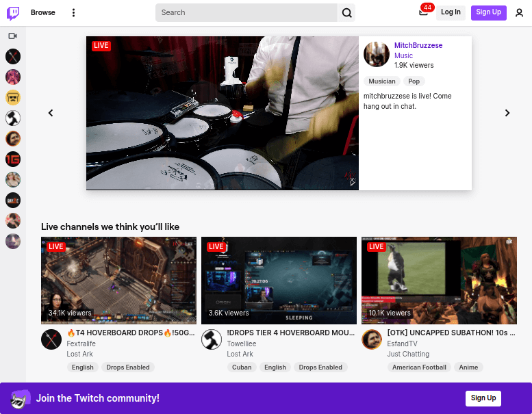Click the '1.9K viewers' text
Viewport: 532px width, 414px height.
[x=414, y=66]
